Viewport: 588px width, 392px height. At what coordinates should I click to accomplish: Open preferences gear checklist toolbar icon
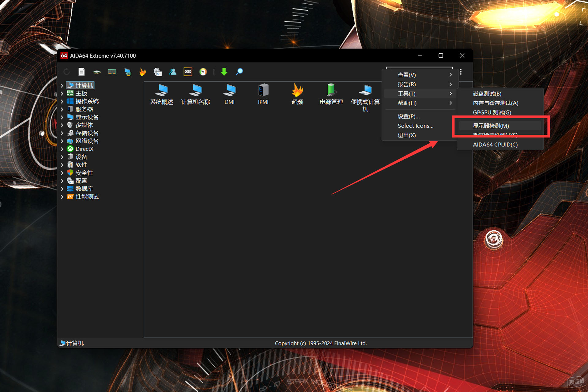coord(157,72)
